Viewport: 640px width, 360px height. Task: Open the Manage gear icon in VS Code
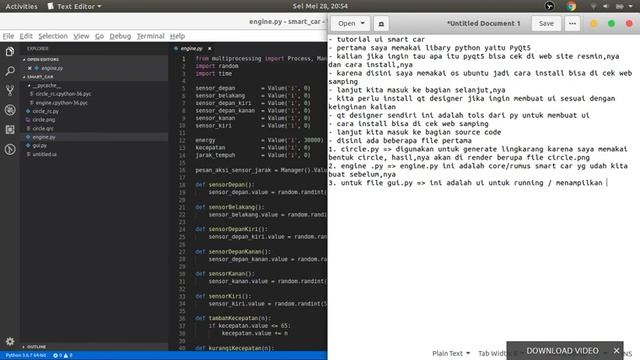pos(10,341)
